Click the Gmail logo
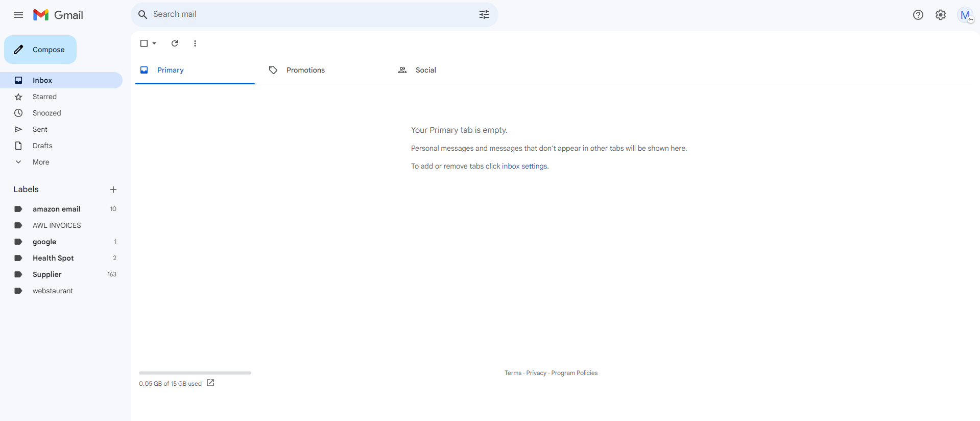This screenshot has height=421, width=980. click(x=58, y=15)
